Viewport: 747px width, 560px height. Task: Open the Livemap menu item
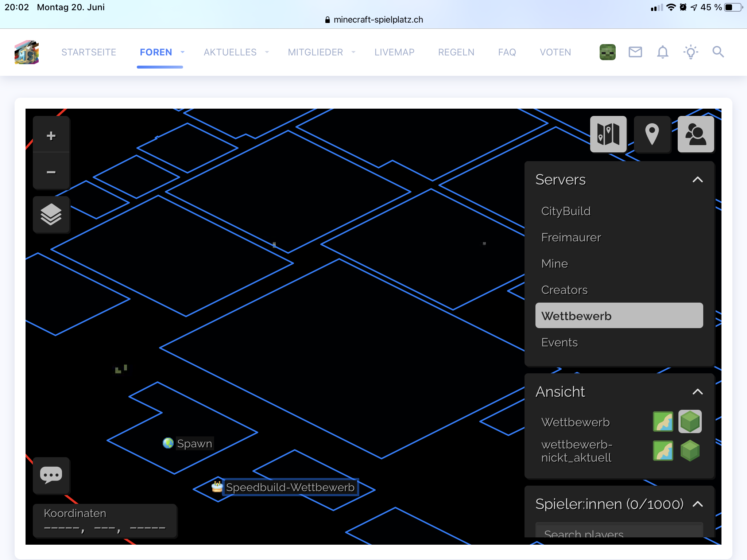394,52
